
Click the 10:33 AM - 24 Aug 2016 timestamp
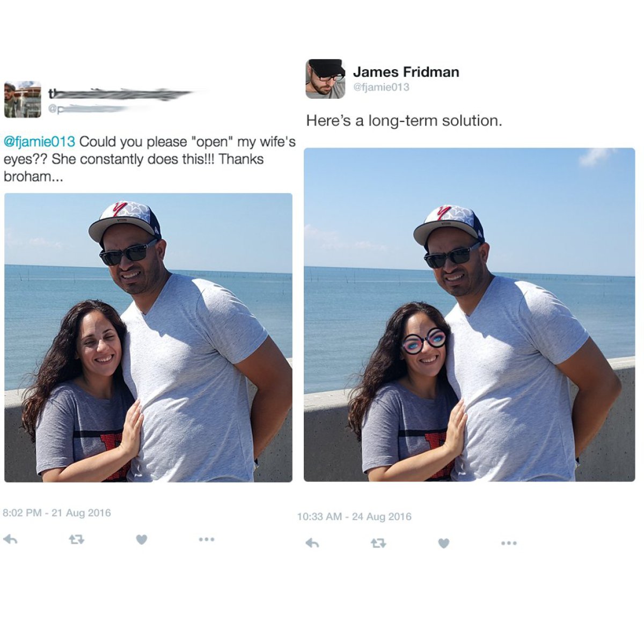pos(354,516)
